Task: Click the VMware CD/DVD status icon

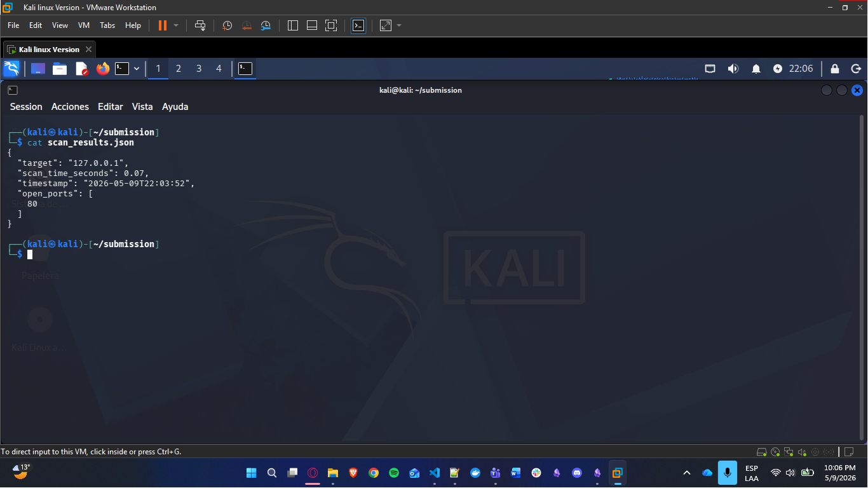Action: tap(775, 452)
